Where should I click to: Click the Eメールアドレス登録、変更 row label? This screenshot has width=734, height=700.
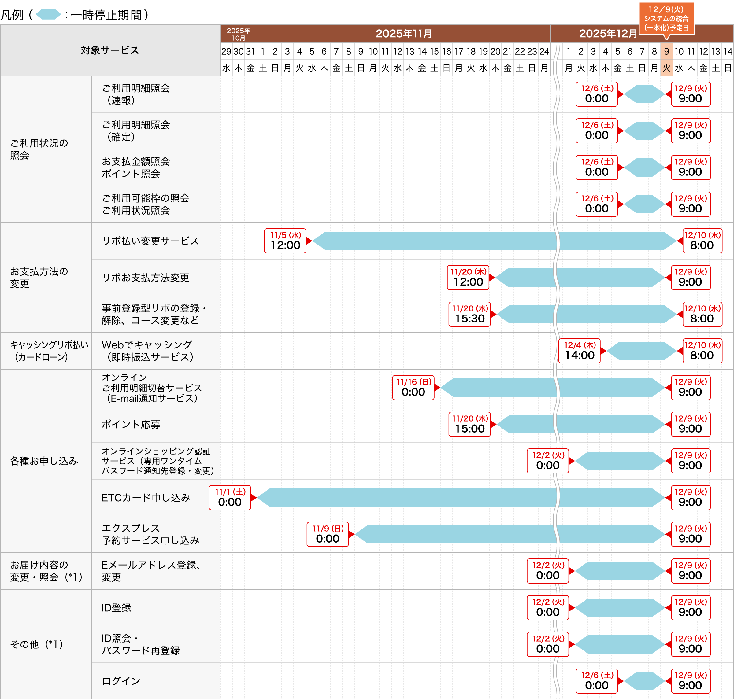coord(151,571)
